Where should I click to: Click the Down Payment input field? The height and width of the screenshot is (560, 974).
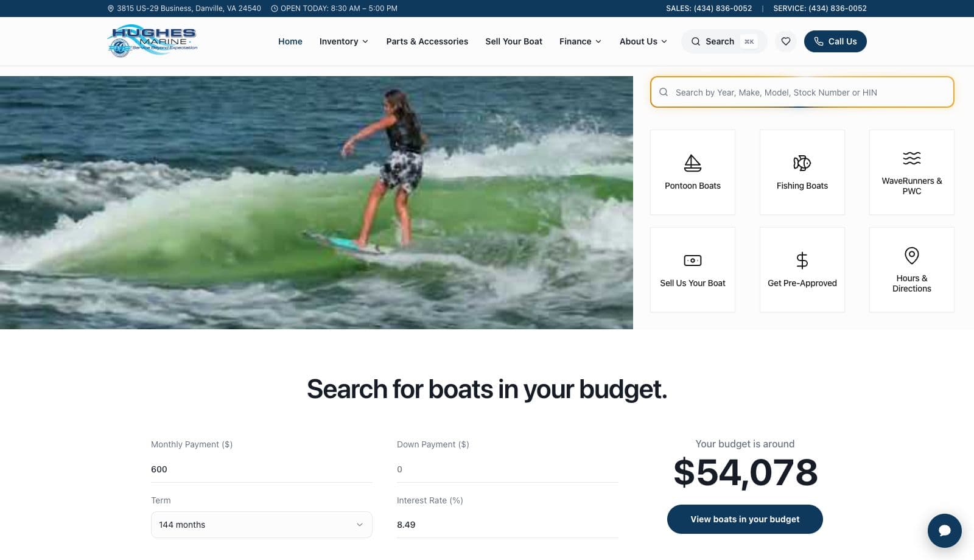click(x=508, y=469)
